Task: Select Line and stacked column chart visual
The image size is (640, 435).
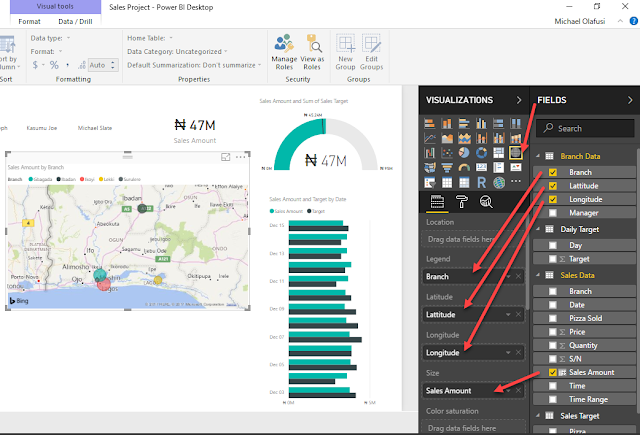Action: (x=482, y=138)
